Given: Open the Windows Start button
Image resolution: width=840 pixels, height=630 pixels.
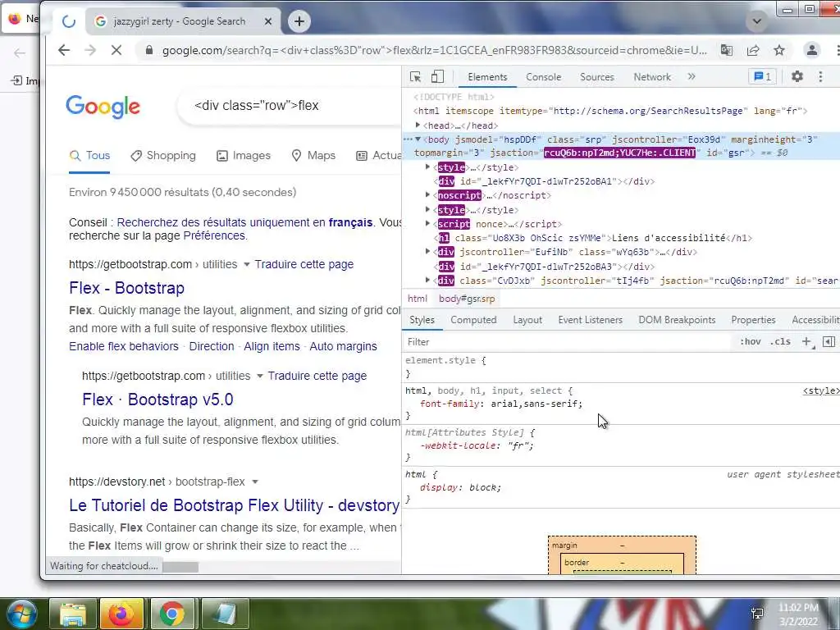Looking at the screenshot, I should coord(21,614).
